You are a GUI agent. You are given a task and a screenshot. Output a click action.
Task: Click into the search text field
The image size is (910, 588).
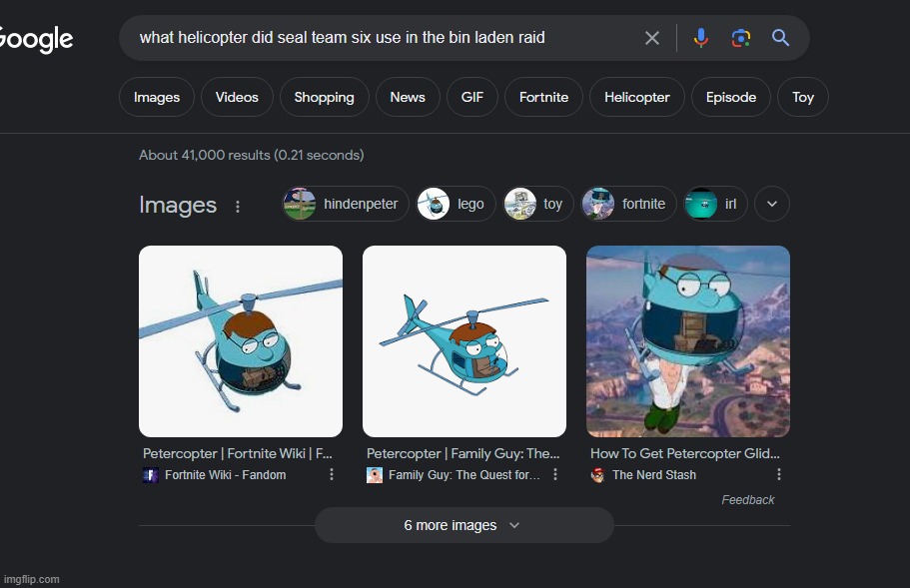[380, 38]
